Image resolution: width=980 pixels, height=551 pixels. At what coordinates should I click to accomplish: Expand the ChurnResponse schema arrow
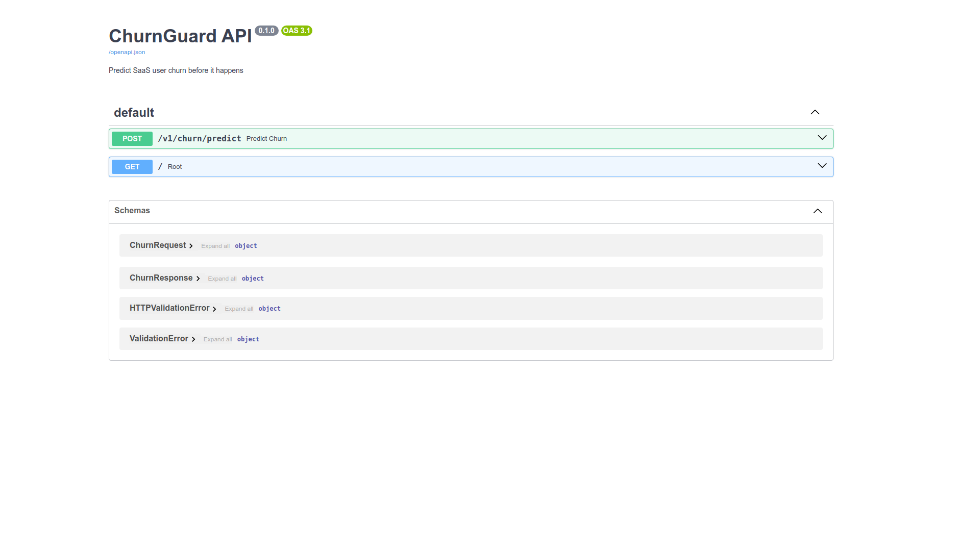pyautogui.click(x=199, y=279)
